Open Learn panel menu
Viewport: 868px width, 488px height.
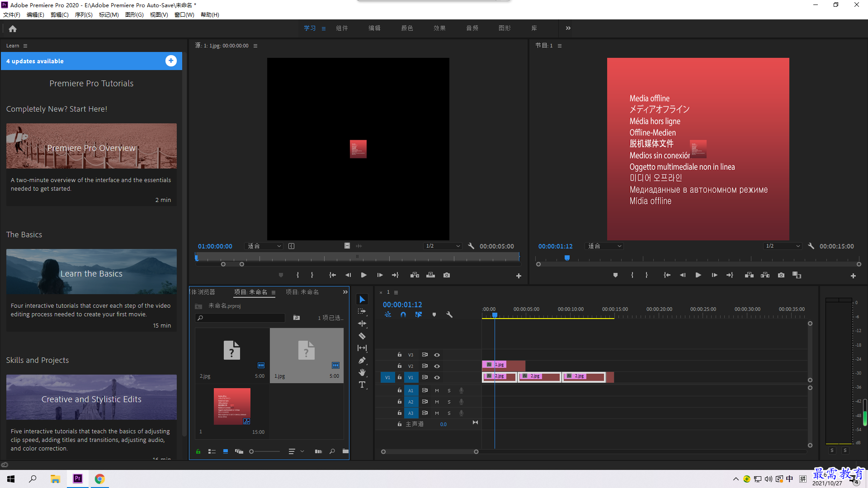point(25,46)
